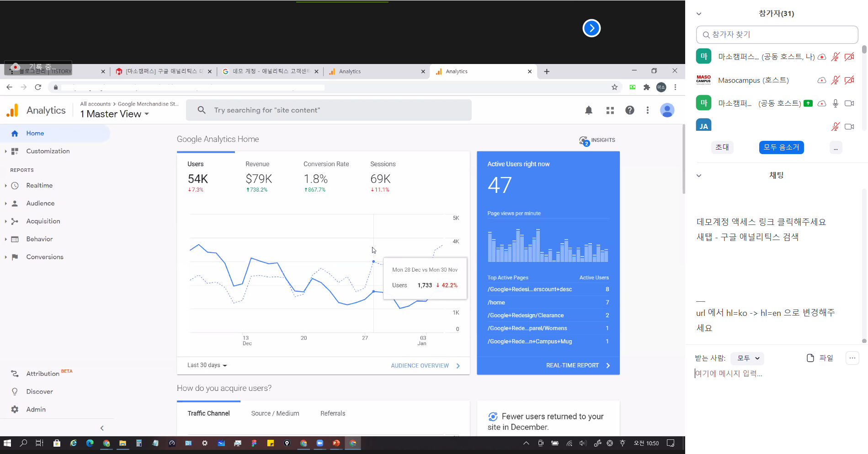Unmute Masocampus host microphone
868x454 pixels.
[x=835, y=80]
